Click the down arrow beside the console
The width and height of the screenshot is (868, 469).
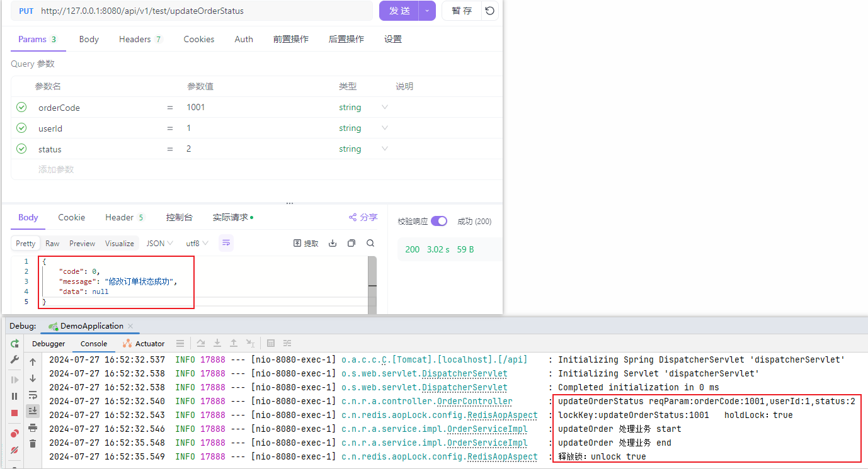click(33, 378)
